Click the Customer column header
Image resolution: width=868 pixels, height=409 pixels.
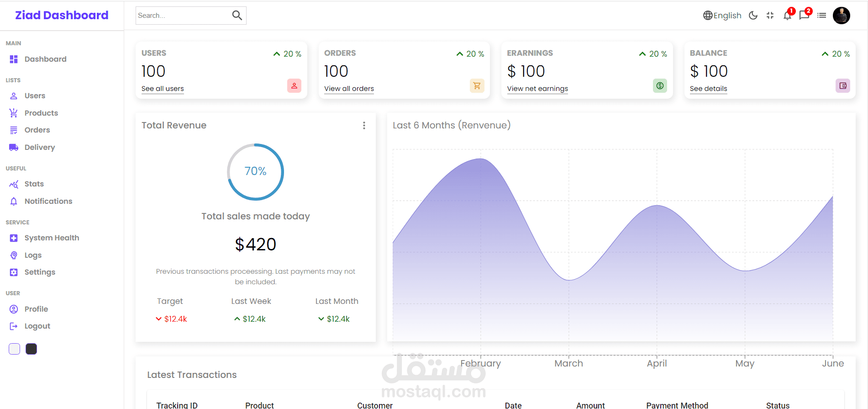375,405
